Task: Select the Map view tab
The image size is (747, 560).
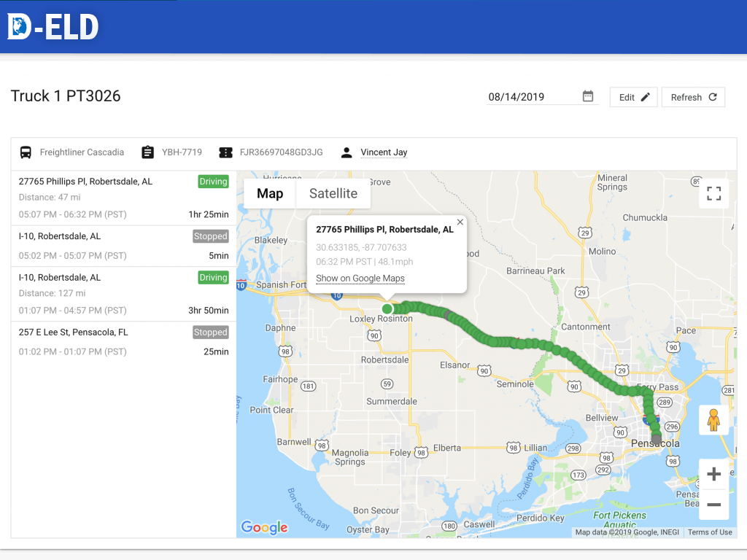Action: (270, 193)
